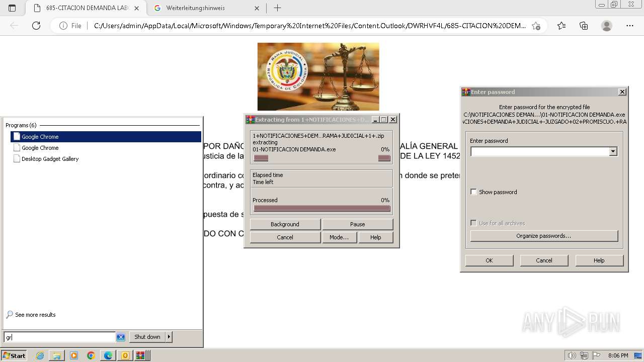Select the first Google Chrome result
644x362 pixels.
point(106,137)
